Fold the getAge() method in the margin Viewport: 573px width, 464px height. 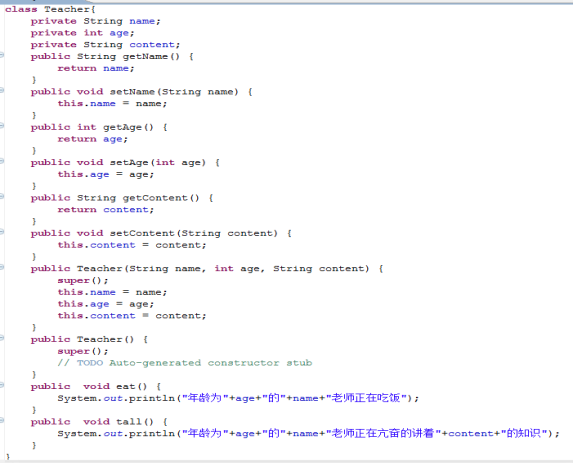[1, 126]
